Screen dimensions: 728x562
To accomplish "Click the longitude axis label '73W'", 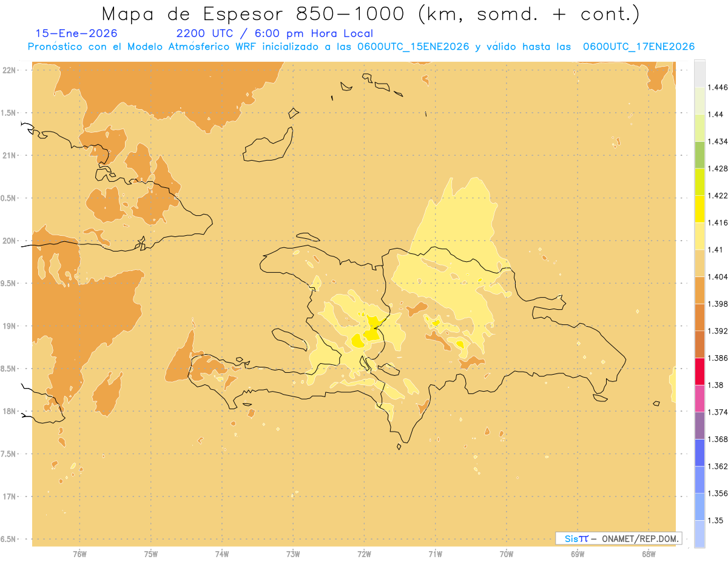I will tap(292, 554).
